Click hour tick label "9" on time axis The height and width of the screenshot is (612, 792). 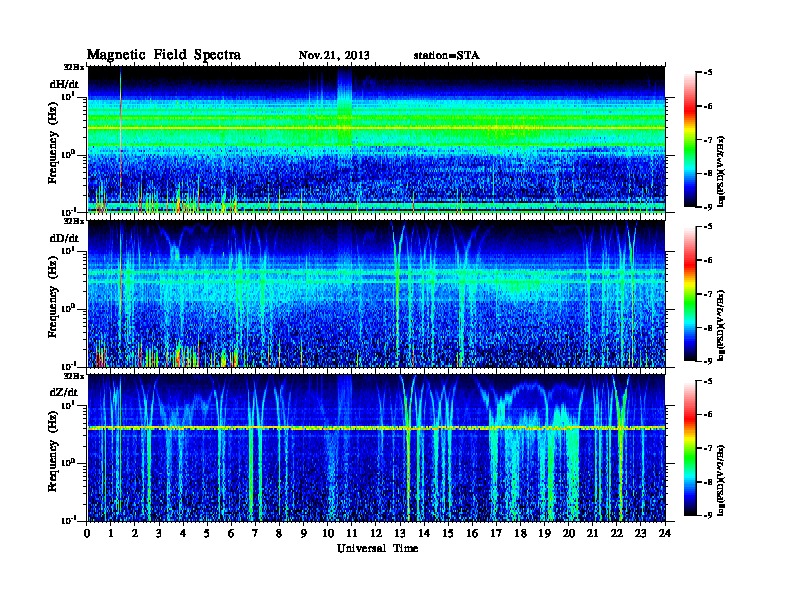[x=304, y=534]
